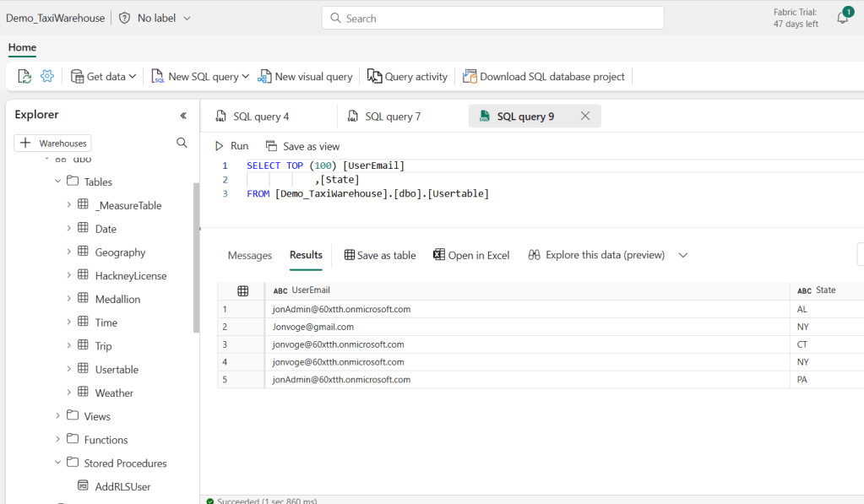Click in the top Search box
Screen dimensions: 864x504
coord(492,18)
